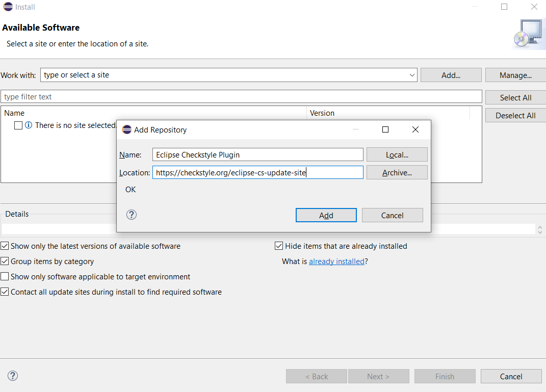This screenshot has height=392, width=546.
Task: Toggle 'Contact all update sites during install' checkbox
Action: coord(5,292)
